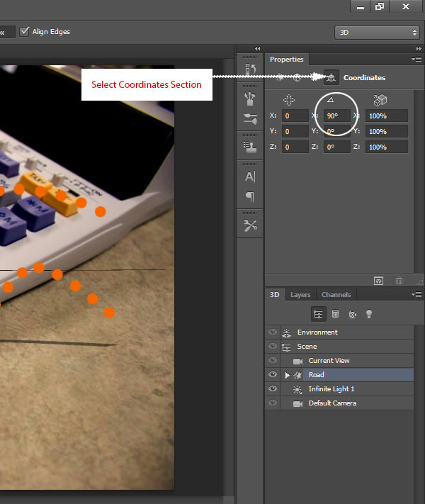Toggle visibility eye for Current View

point(273,360)
